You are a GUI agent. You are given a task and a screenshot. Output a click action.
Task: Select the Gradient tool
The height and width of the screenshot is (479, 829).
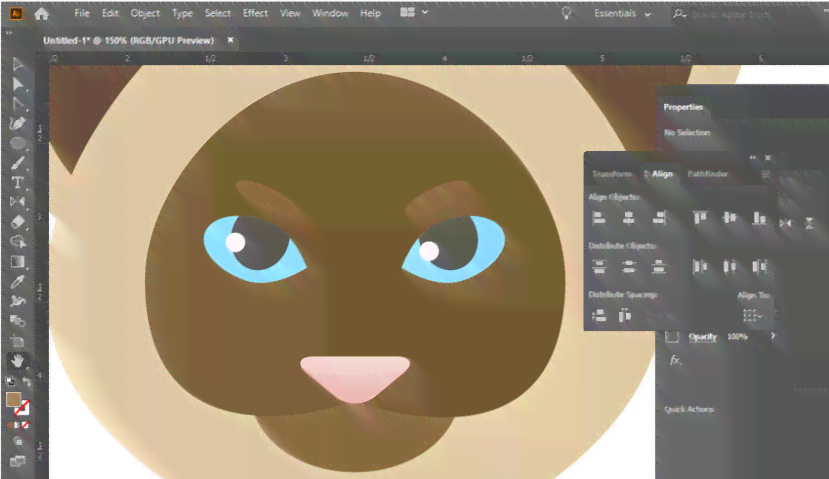point(17,262)
